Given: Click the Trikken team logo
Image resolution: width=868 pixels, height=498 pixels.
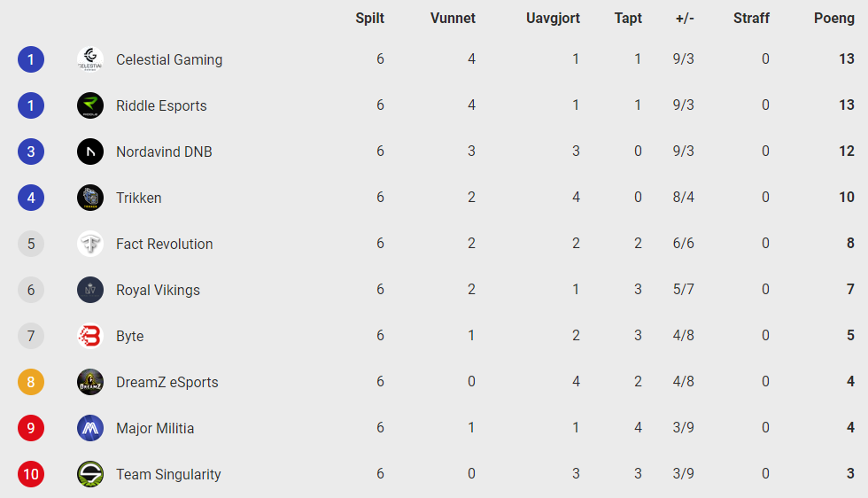Looking at the screenshot, I should [90, 198].
